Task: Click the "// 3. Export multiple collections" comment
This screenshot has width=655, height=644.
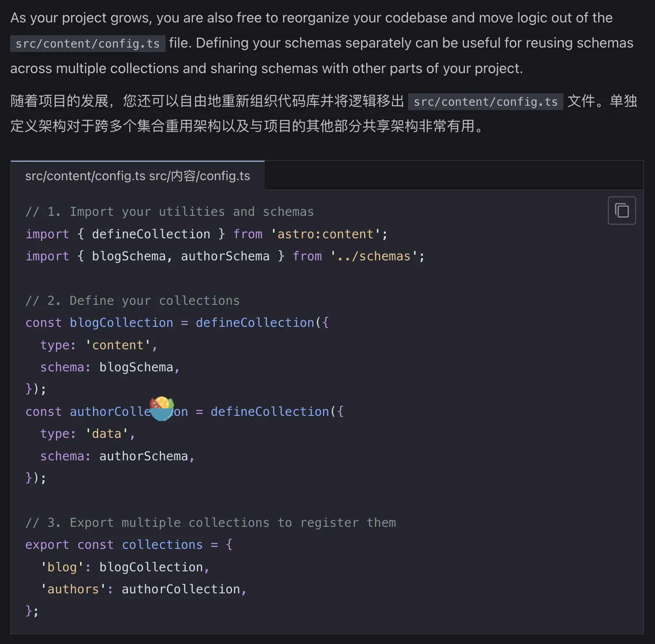Action: click(x=210, y=523)
